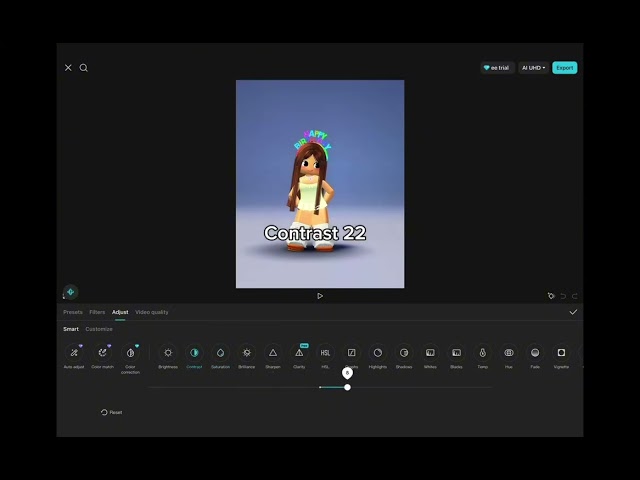The width and height of the screenshot is (640, 480).
Task: Select the Highlights adjustment
Action: 378,356
